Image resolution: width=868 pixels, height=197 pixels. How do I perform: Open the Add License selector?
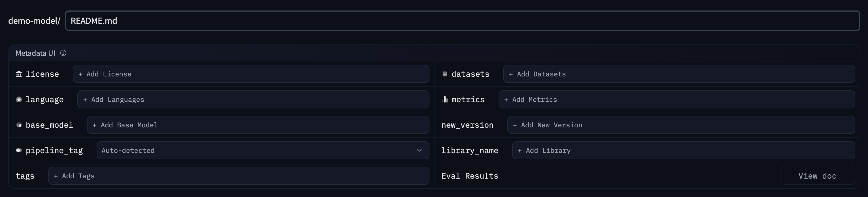click(x=251, y=74)
